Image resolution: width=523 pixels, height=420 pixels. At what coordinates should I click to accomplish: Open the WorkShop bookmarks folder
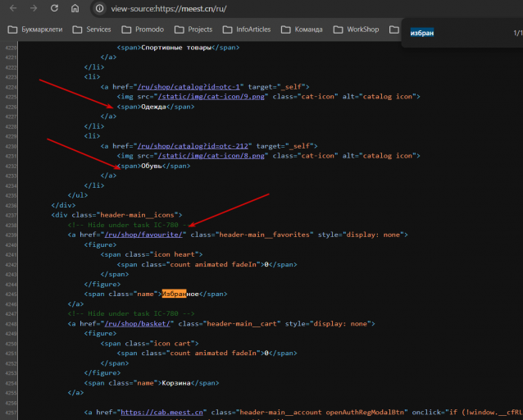click(357, 30)
